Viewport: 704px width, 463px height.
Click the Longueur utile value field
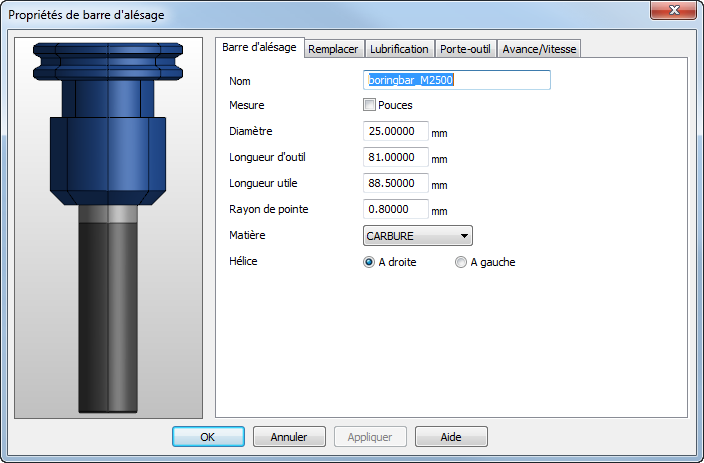click(x=396, y=183)
